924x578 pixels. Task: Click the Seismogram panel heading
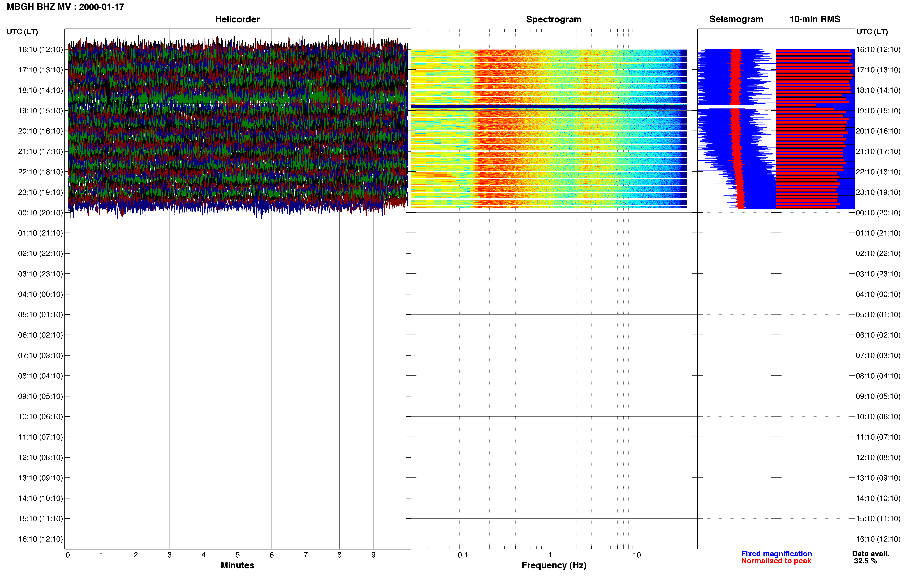pyautogui.click(x=736, y=19)
